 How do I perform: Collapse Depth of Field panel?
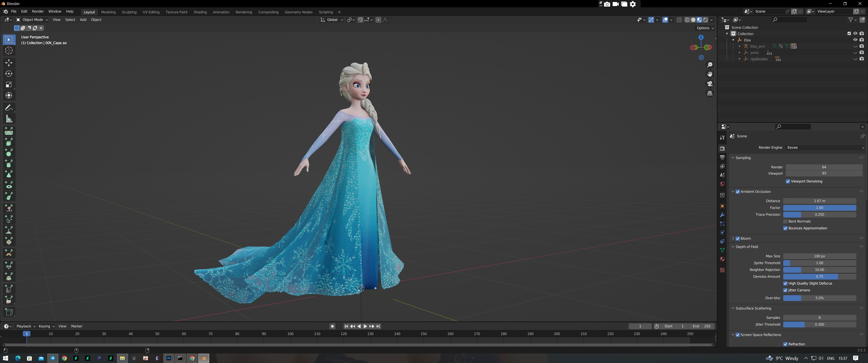pyautogui.click(x=733, y=247)
